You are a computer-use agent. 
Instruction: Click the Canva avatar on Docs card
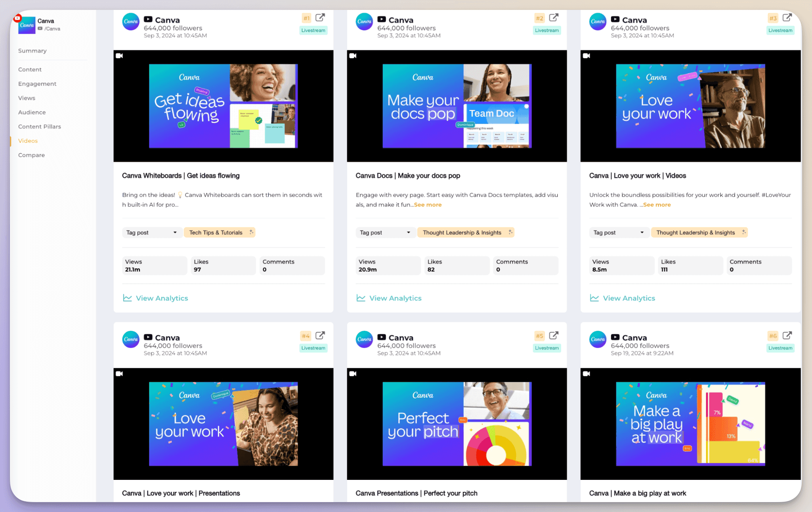(x=364, y=22)
